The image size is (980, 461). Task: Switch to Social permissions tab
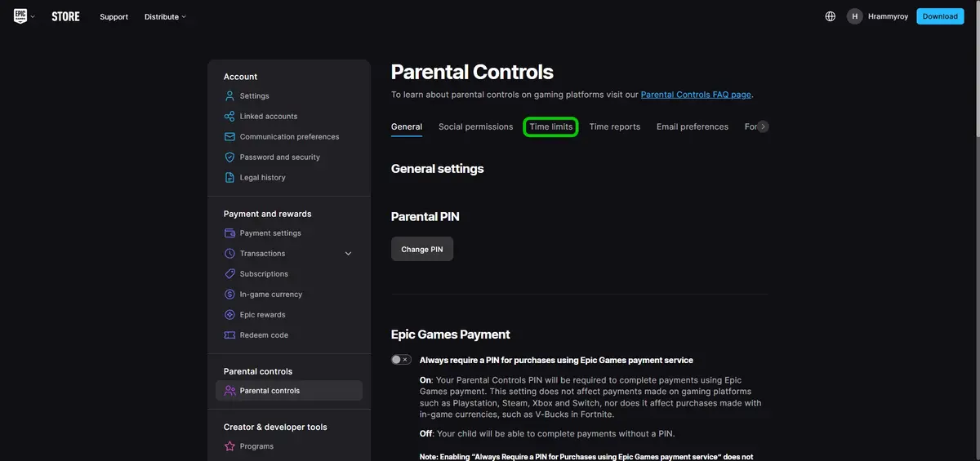click(475, 127)
